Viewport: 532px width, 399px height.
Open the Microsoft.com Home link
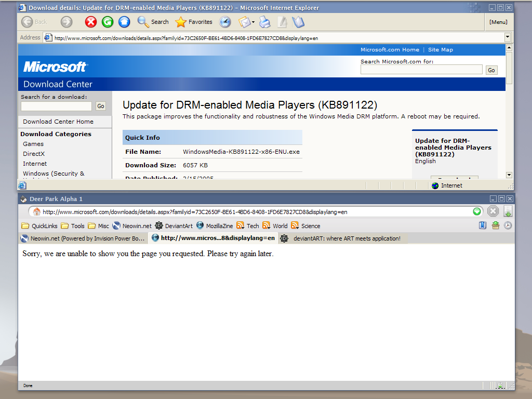390,49
